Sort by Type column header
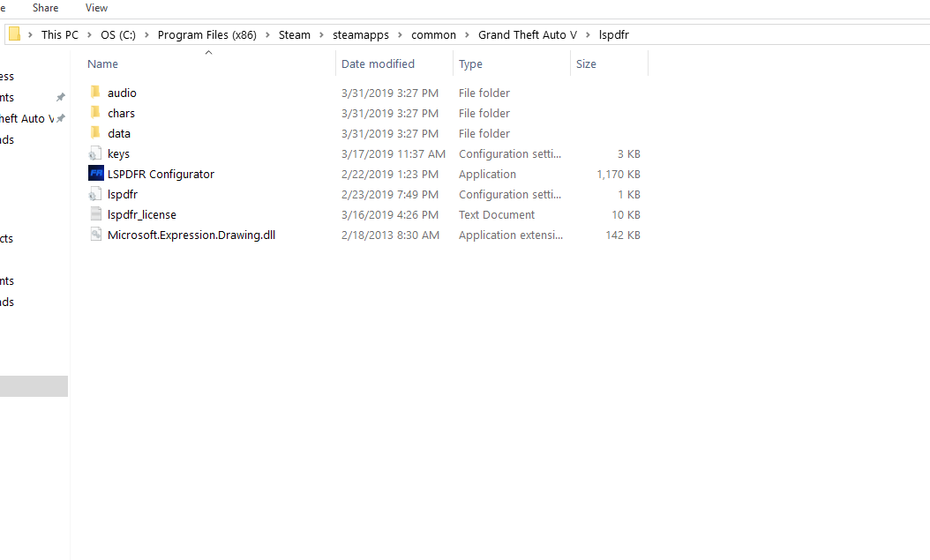 click(470, 64)
